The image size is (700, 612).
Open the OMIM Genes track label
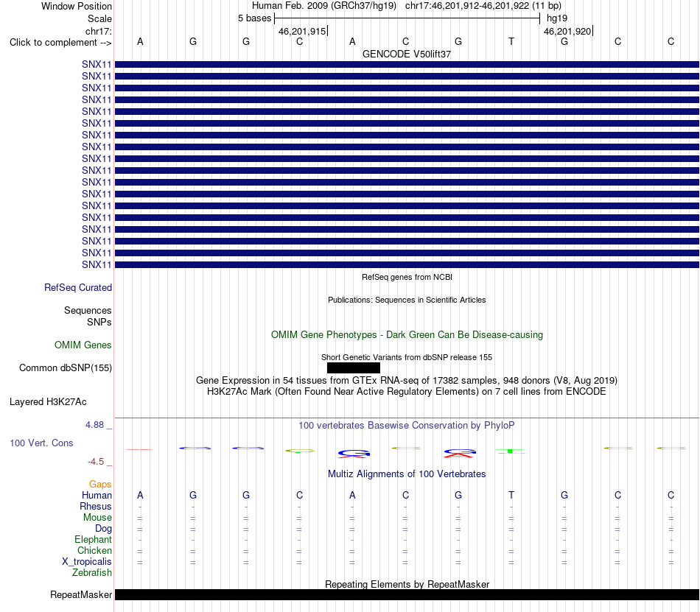[x=83, y=345]
